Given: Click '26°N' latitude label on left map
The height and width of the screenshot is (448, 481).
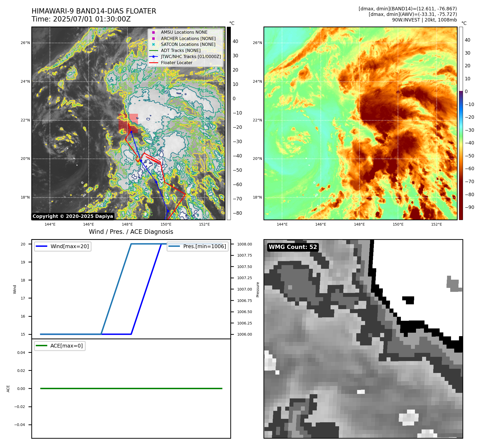Looking at the screenshot, I should [25, 43].
